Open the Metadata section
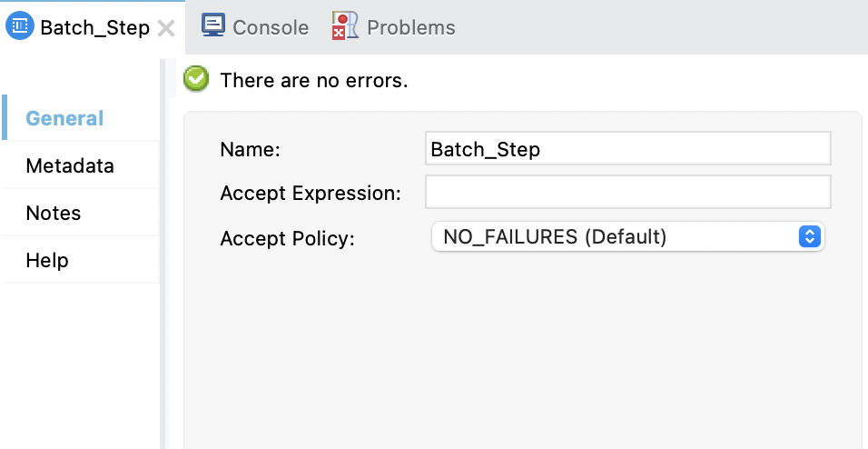The height and width of the screenshot is (449, 868). (70, 166)
